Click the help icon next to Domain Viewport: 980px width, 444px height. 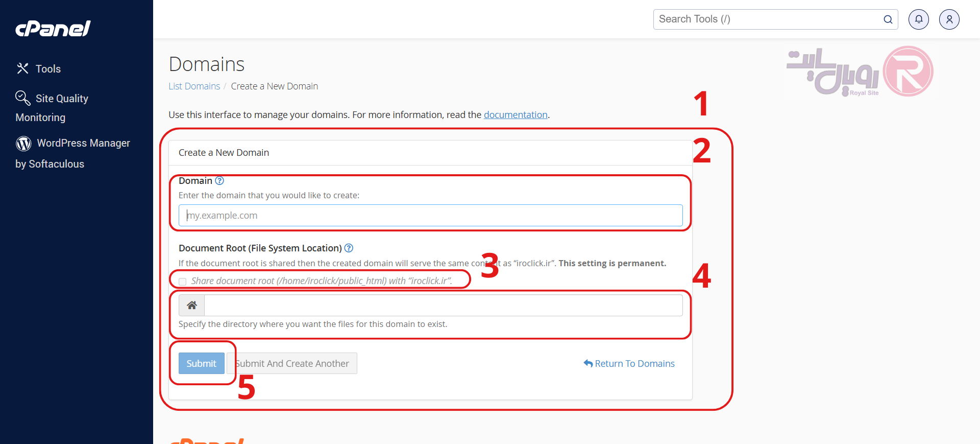pos(219,181)
